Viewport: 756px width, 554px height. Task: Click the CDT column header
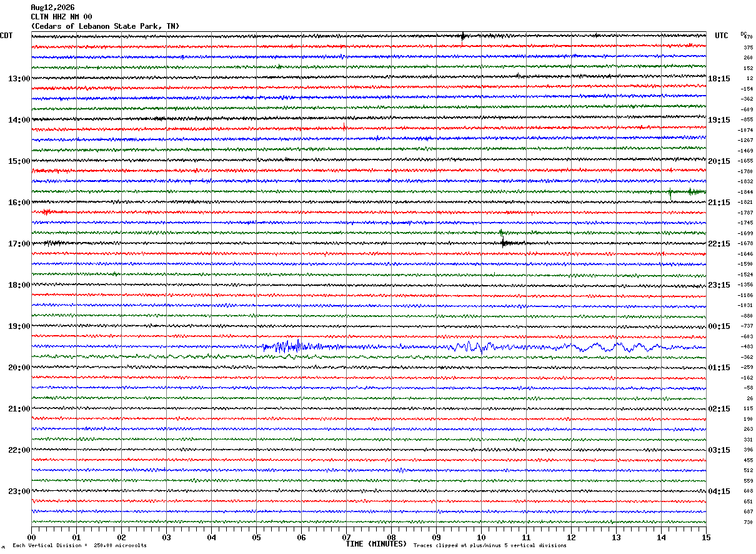[6, 36]
